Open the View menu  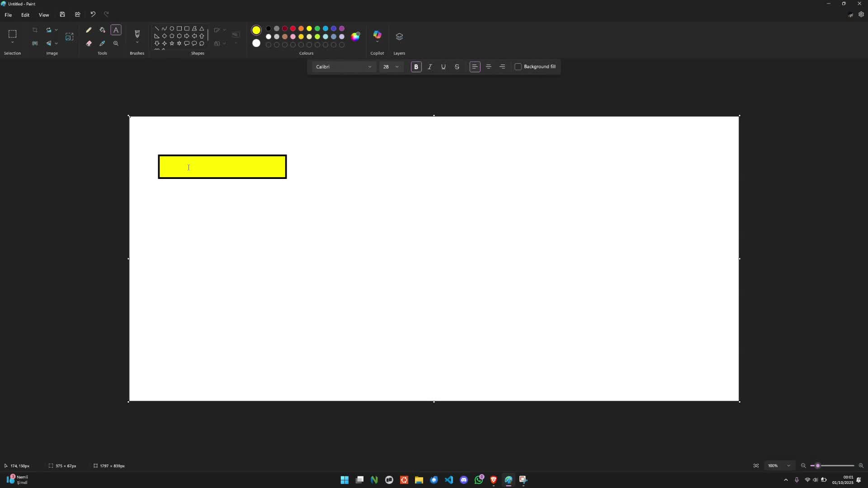(44, 15)
